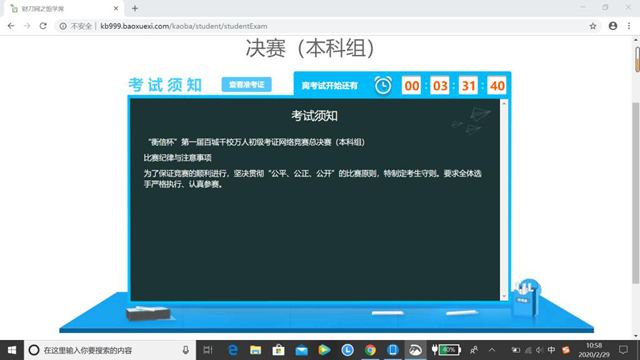The width and height of the screenshot is (640, 360).
Task: Open the Windows Start menu
Action: click(x=12, y=350)
